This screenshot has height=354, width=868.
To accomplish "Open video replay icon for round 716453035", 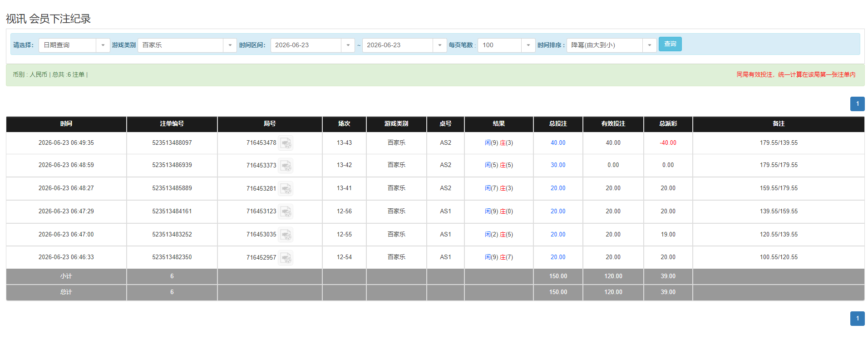I will click(286, 235).
